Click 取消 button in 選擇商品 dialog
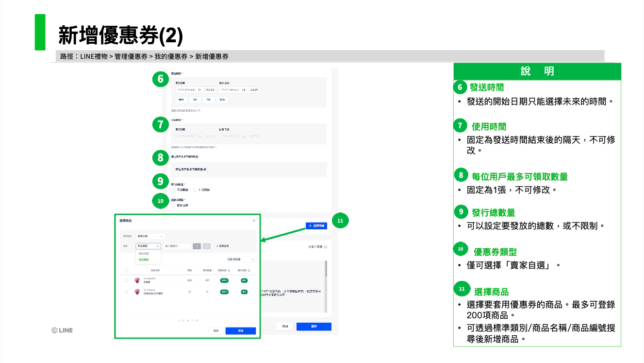The image size is (644, 363). pos(216,330)
